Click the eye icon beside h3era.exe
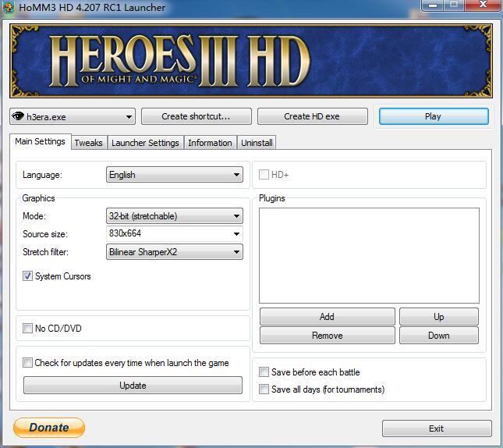This screenshot has height=448, width=503. [18, 116]
